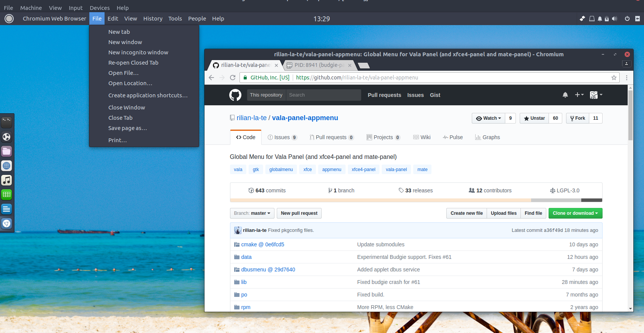The image size is (644, 333).
Task: Open the power session menu icon
Action: click(627, 19)
